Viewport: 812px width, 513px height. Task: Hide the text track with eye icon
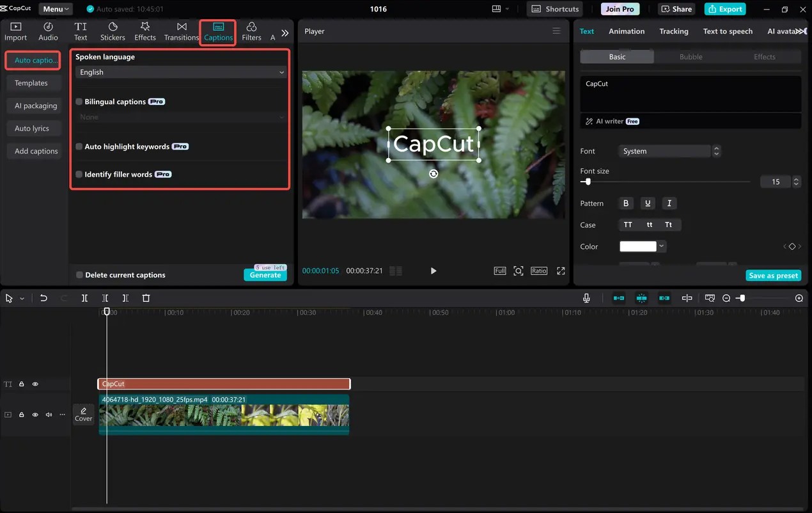tap(35, 384)
